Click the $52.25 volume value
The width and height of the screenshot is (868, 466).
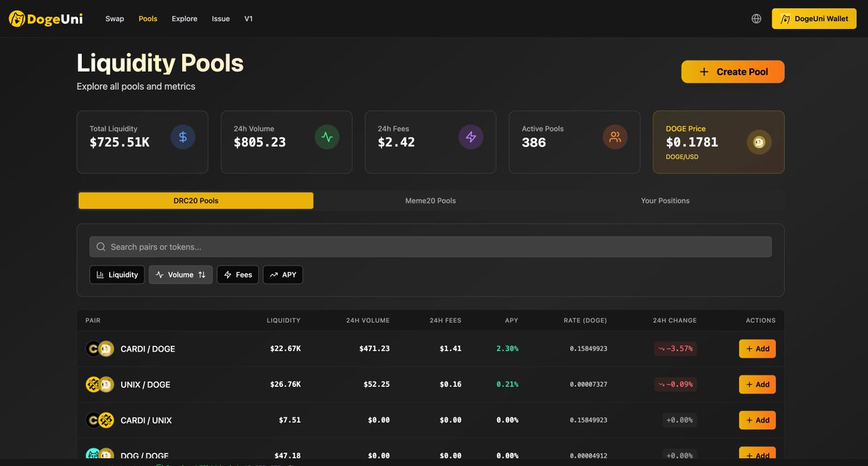377,384
